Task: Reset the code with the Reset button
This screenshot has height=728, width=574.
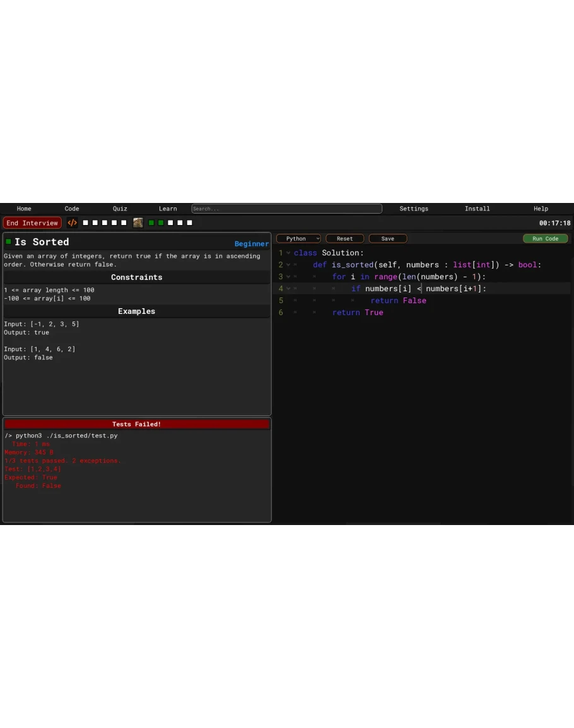Action: click(344, 239)
